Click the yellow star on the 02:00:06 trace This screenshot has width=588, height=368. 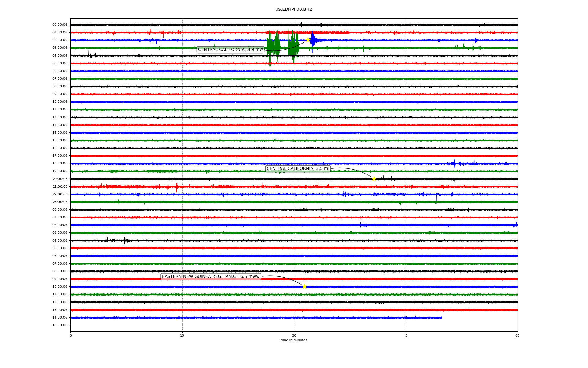[308, 40]
